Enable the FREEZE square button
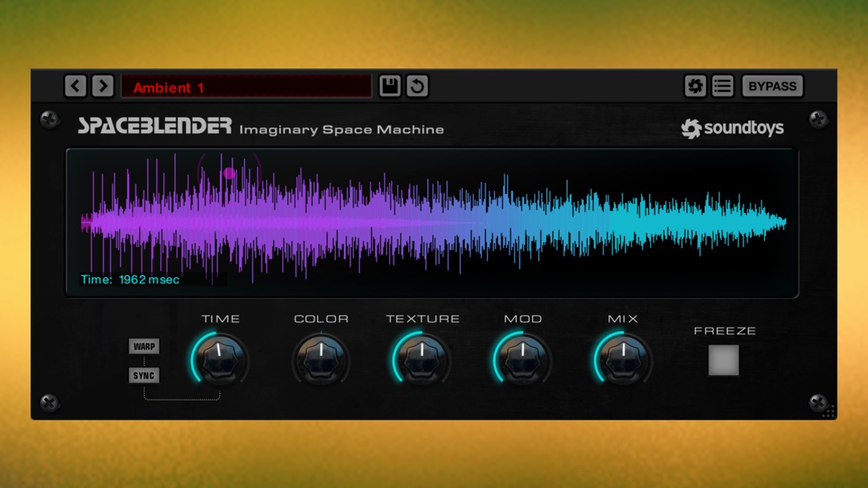The width and height of the screenshot is (868, 488). (724, 360)
